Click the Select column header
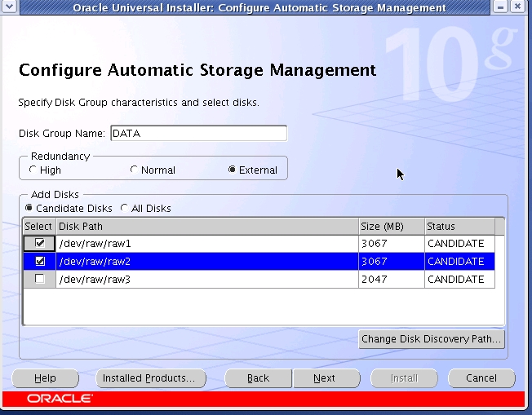This screenshot has width=532, height=415. point(39,226)
